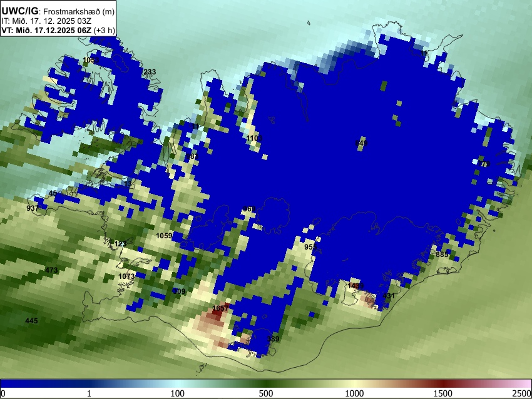Click the 1059 value label

coord(164,236)
